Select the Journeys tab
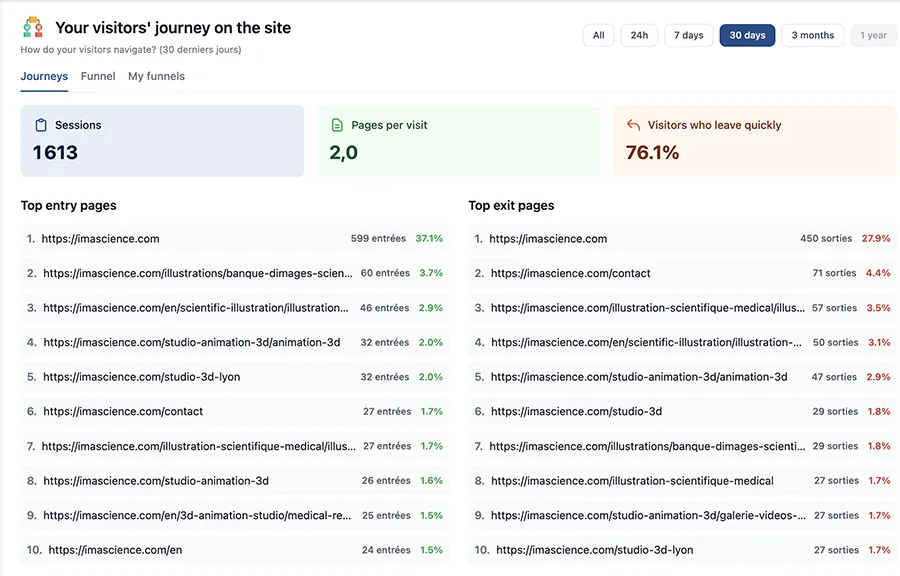 tap(44, 76)
